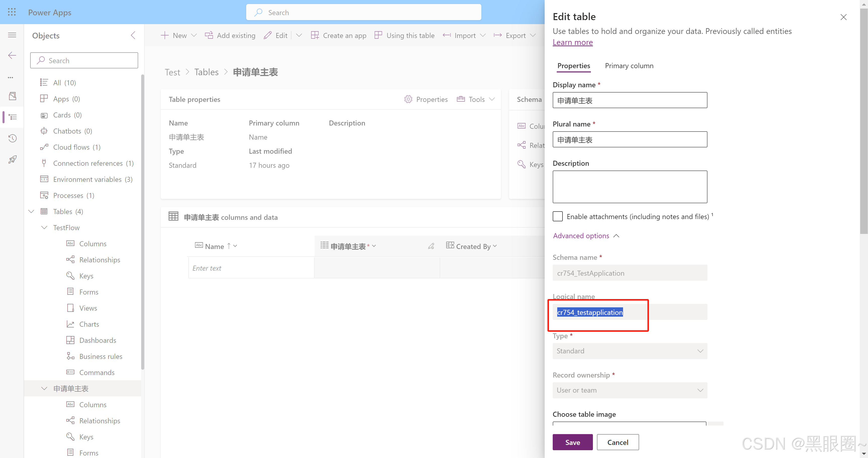Open the Power Apps app launcher waffle
Image resolution: width=868 pixels, height=458 pixels.
12,12
